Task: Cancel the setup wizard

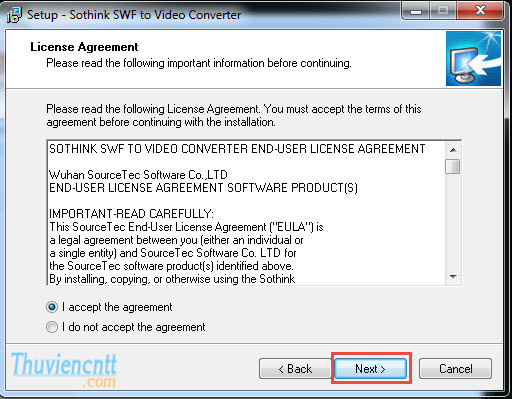Action: [x=455, y=369]
